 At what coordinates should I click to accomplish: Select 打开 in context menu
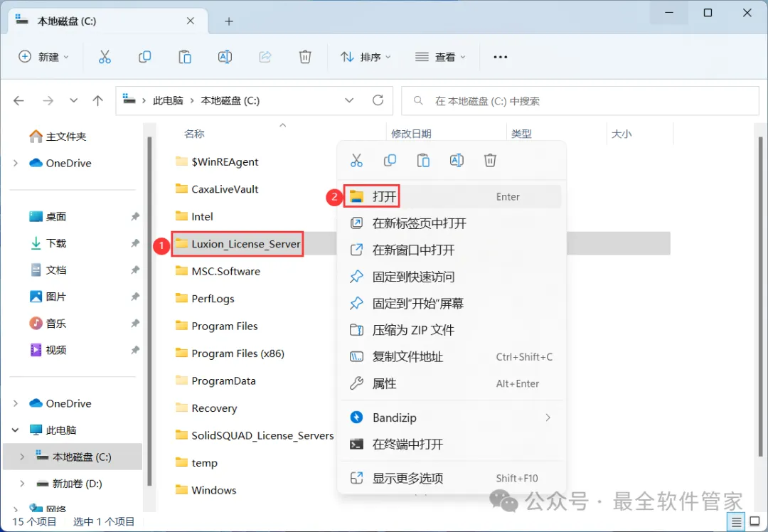[452, 196]
